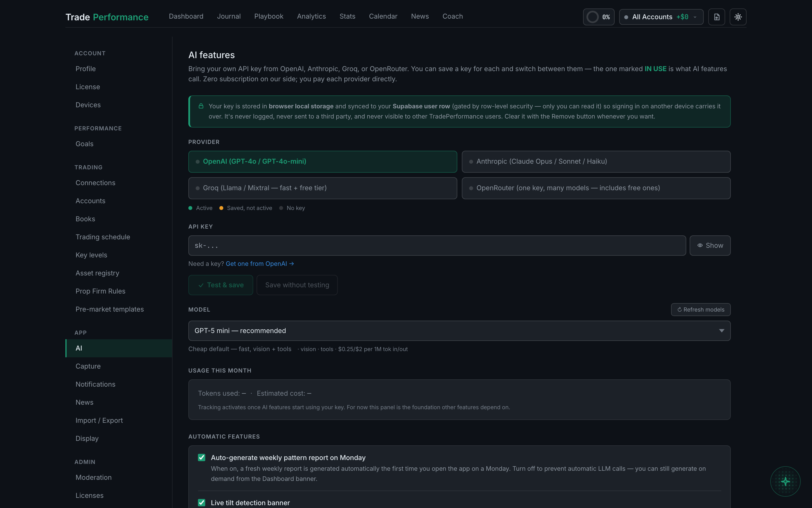Click the 0% progress ring indicator
This screenshot has width=812, height=508.
(x=599, y=17)
